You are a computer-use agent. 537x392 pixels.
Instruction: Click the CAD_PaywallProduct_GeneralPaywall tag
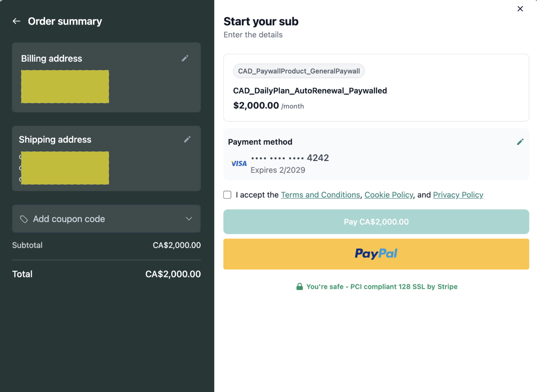click(299, 71)
